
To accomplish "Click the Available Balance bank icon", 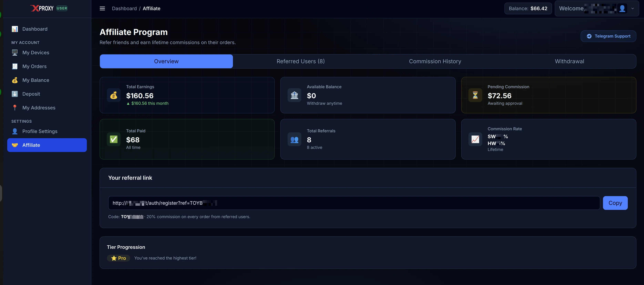I will [x=294, y=95].
